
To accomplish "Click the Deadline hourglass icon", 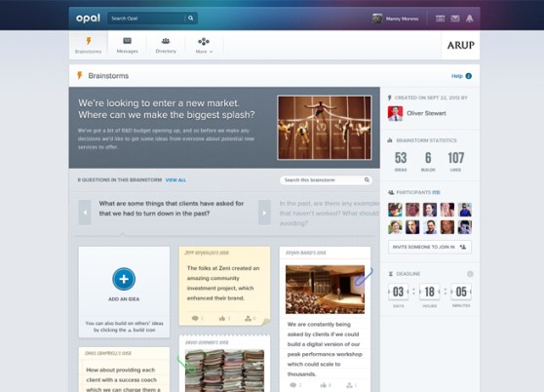I will tap(391, 274).
